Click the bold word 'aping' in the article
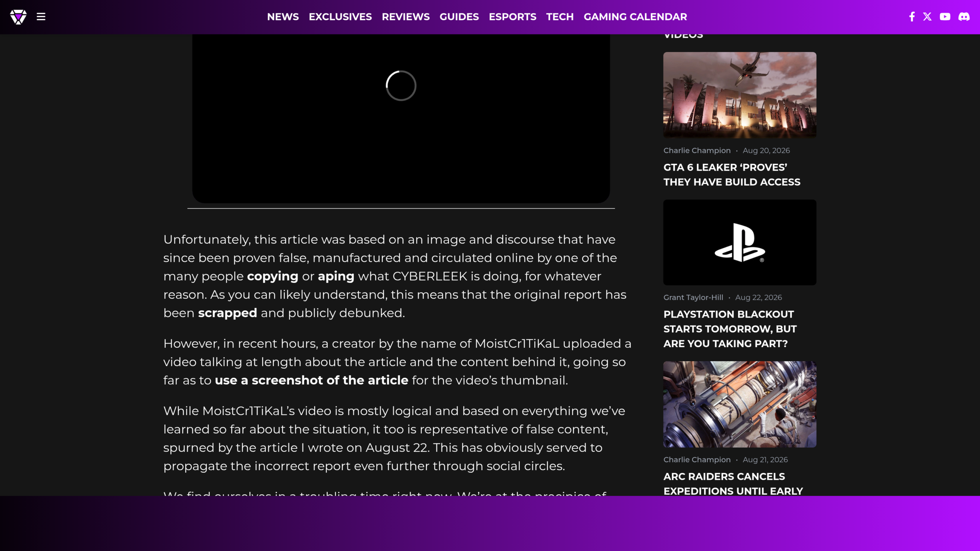 pos(336,276)
